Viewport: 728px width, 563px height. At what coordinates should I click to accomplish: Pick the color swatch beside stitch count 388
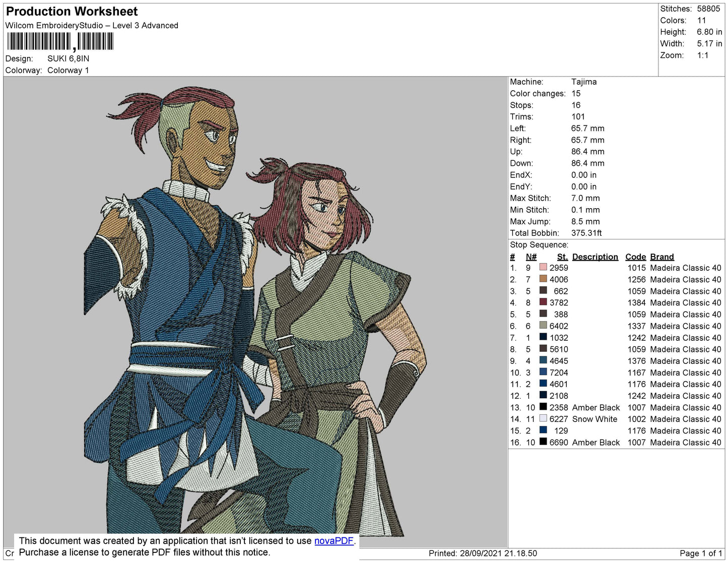coord(543,314)
